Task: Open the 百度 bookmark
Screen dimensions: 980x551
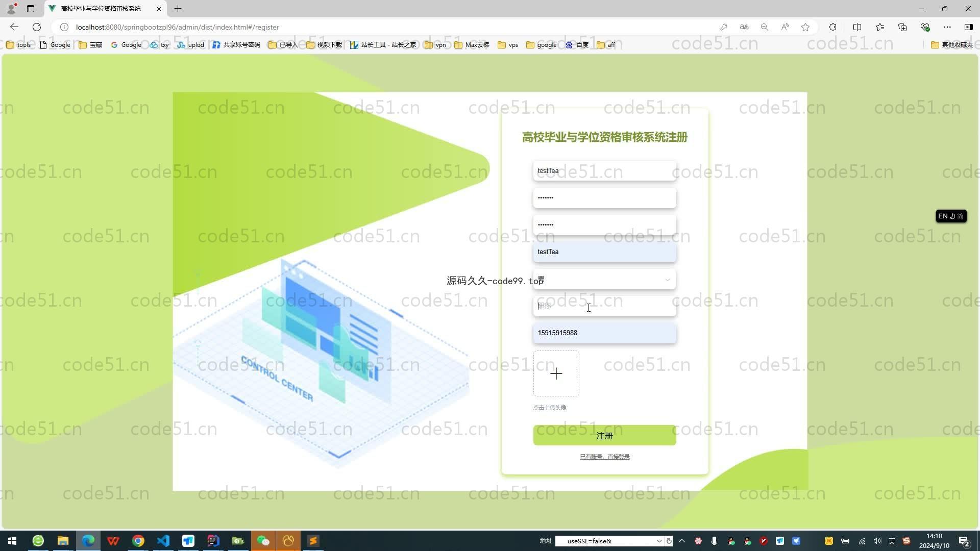Action: tap(577, 45)
